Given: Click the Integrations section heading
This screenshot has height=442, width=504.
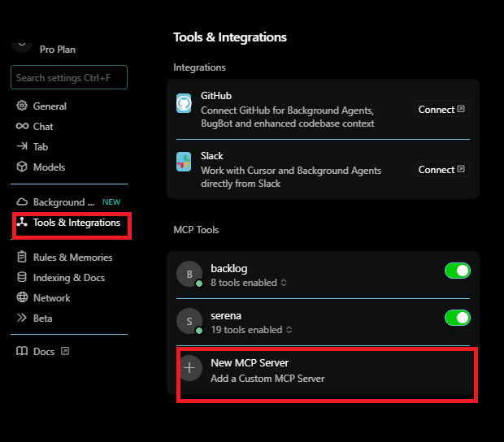Looking at the screenshot, I should [199, 67].
